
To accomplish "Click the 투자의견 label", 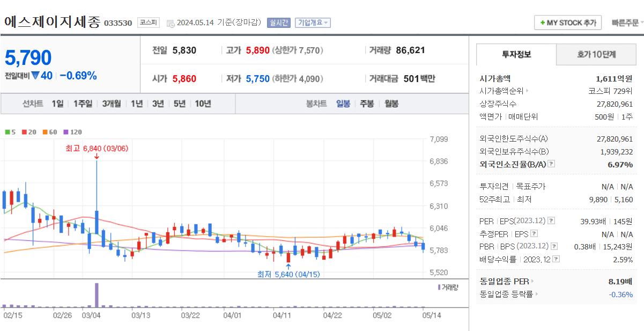I will pyautogui.click(x=495, y=187).
